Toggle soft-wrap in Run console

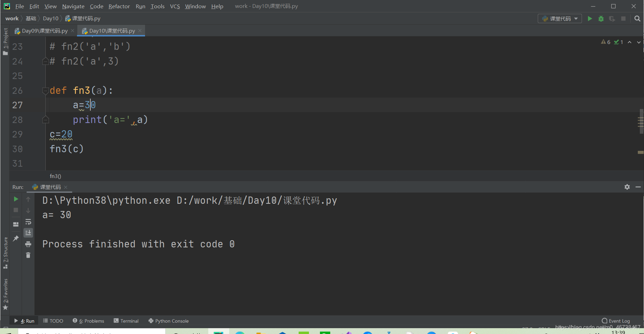click(28, 222)
